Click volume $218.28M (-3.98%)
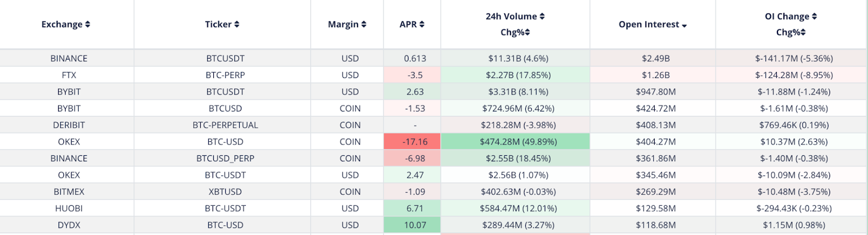Viewport: 868px width, 235px height. [x=518, y=125]
